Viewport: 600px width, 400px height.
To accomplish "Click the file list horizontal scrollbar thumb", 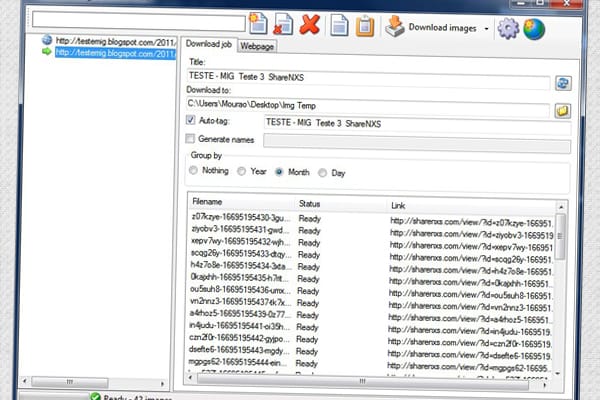I will point(362,381).
